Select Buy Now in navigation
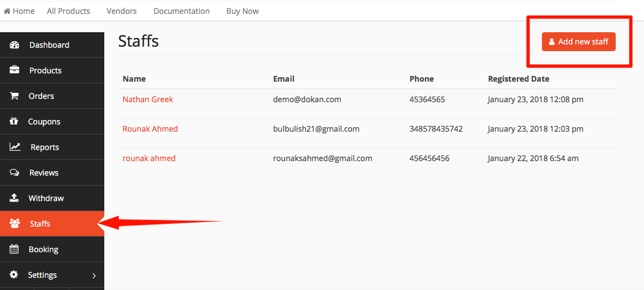This screenshot has width=644, height=290. click(x=242, y=11)
